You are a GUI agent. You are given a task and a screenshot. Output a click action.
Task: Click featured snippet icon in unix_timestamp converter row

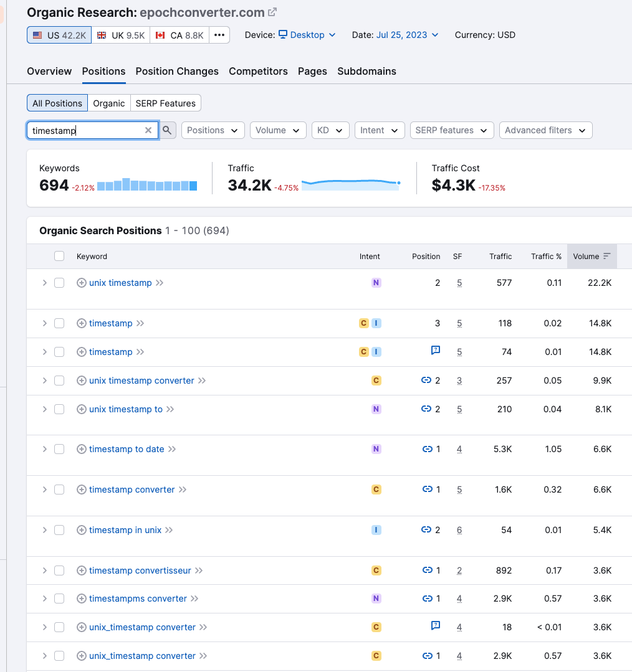[436, 625]
